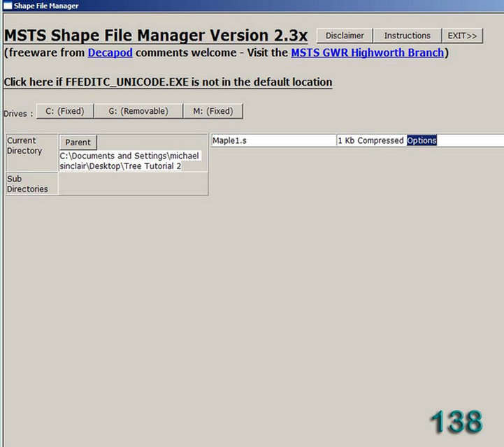Open the Instructions button
Screen dimensions: 504x447
tap(408, 36)
